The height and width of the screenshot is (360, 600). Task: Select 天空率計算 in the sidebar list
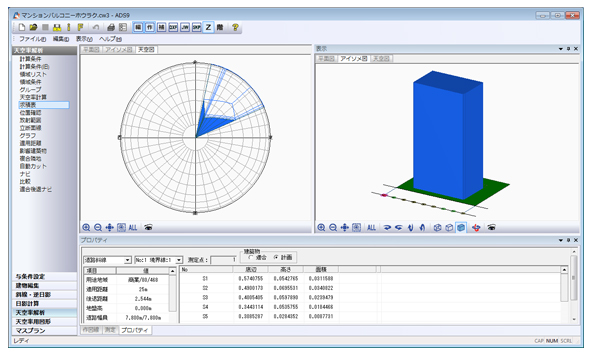[33, 97]
